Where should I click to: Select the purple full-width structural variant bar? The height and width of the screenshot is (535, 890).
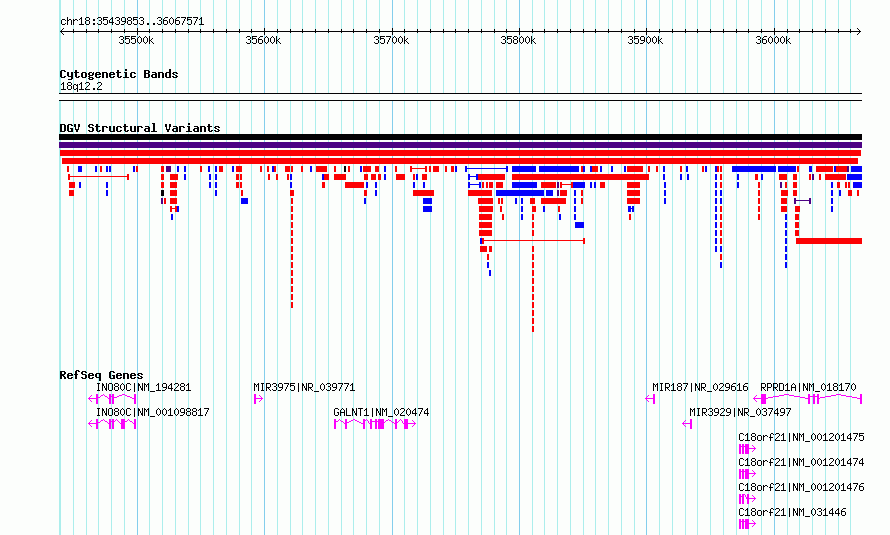[460, 145]
